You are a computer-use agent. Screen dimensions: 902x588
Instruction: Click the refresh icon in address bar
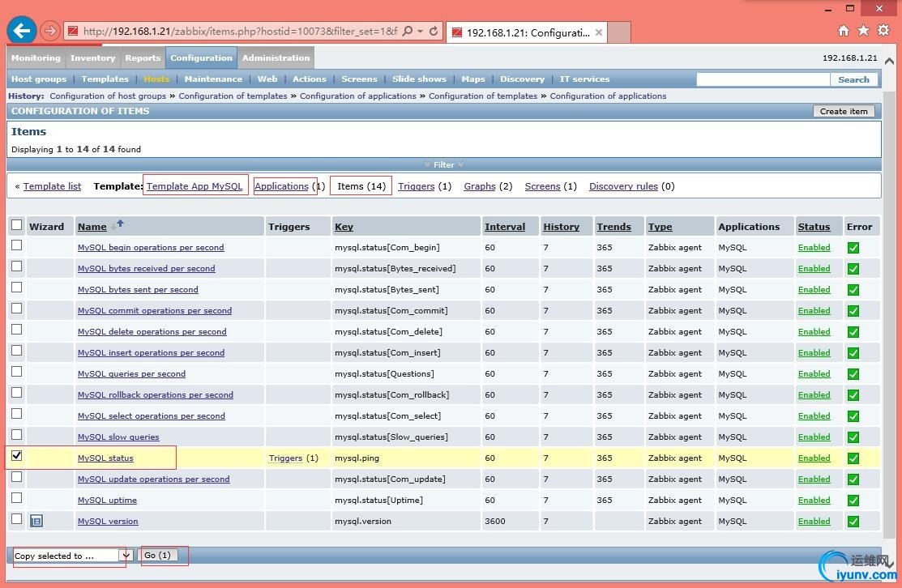[x=434, y=32]
